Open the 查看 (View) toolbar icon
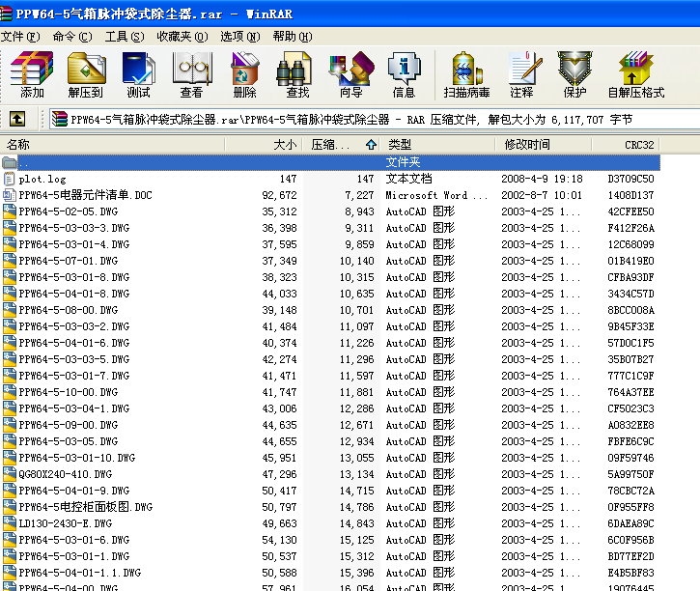The image size is (700, 591). tap(192, 74)
